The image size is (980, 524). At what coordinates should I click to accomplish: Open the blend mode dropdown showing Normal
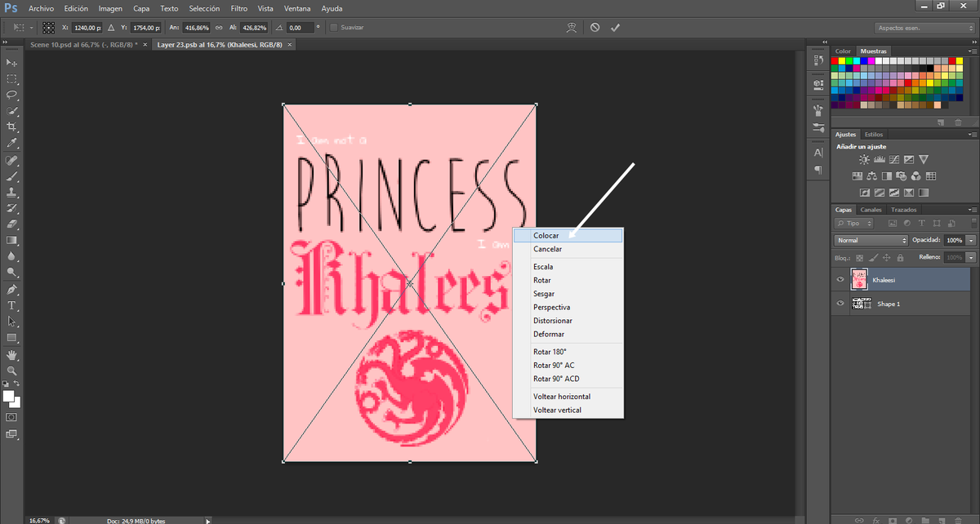(870, 240)
